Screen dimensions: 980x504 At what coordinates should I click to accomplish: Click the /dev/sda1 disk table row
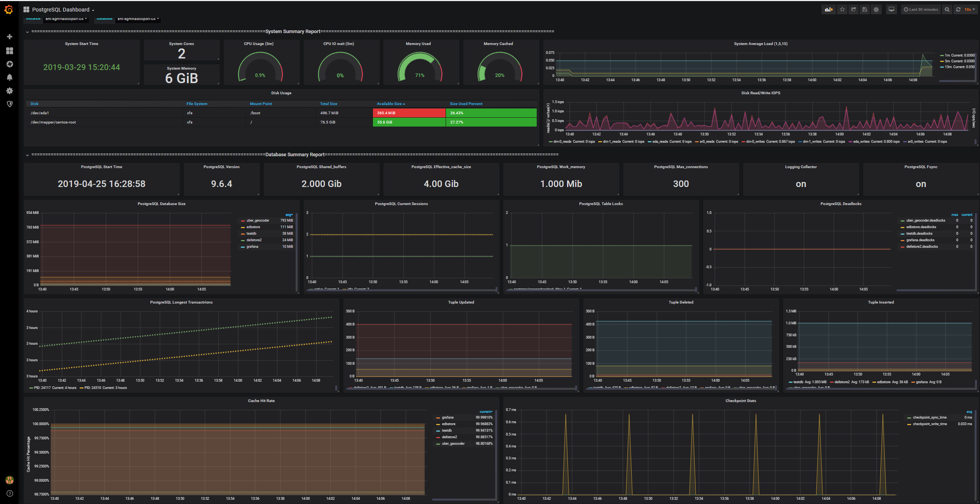click(281, 113)
